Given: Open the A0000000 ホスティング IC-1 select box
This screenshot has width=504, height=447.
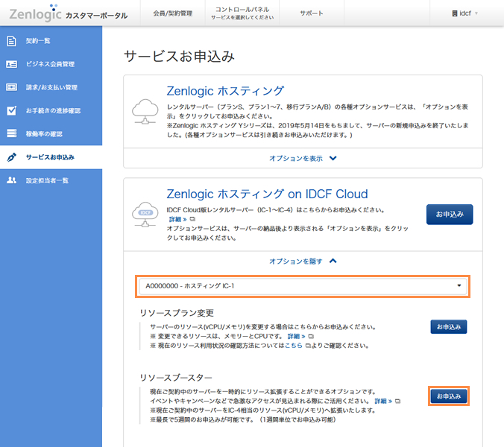Looking at the screenshot, I should (303, 286).
